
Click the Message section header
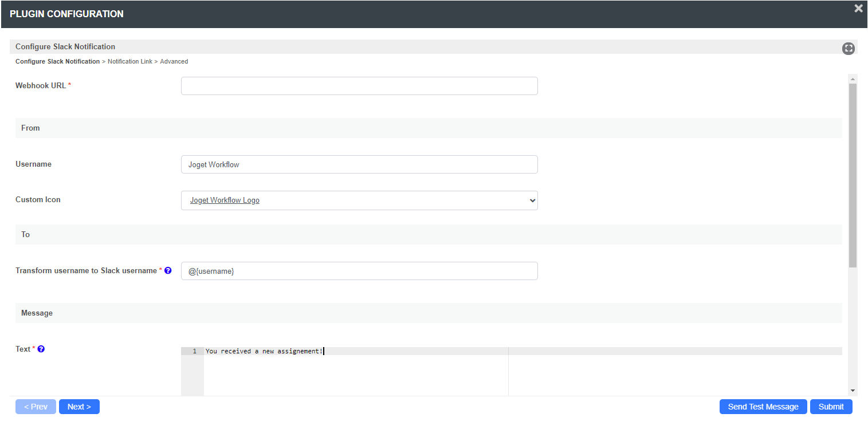click(x=429, y=313)
